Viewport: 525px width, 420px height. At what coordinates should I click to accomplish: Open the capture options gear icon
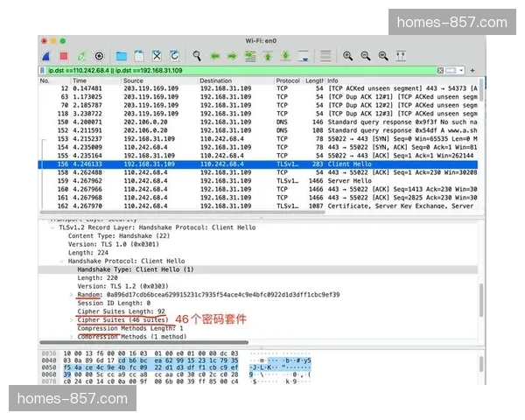(99, 56)
